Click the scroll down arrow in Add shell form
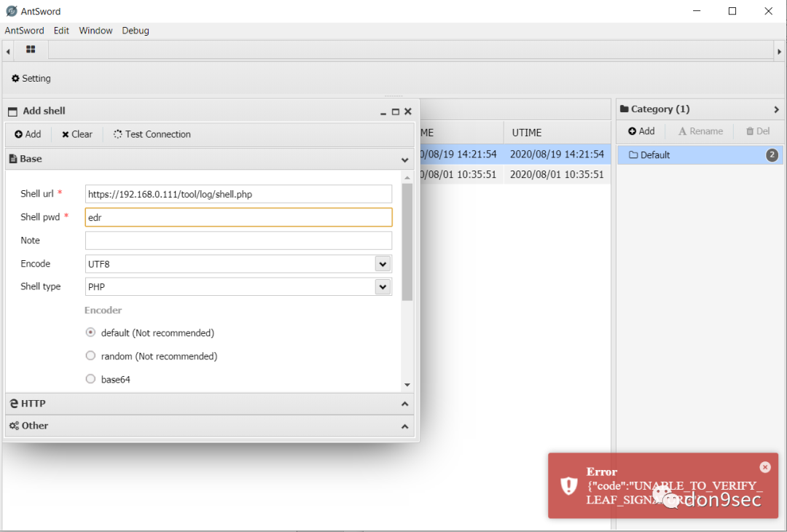This screenshot has height=532, width=787. 407,385
